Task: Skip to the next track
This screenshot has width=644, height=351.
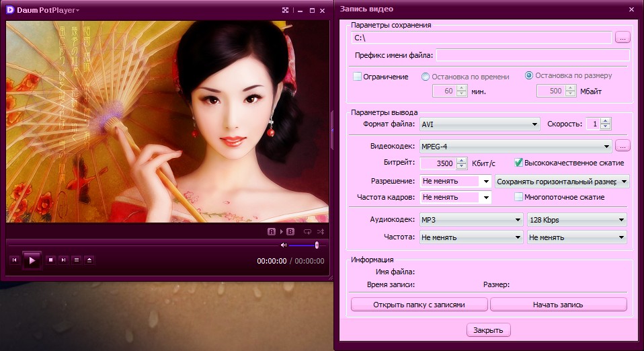Action: [63, 260]
